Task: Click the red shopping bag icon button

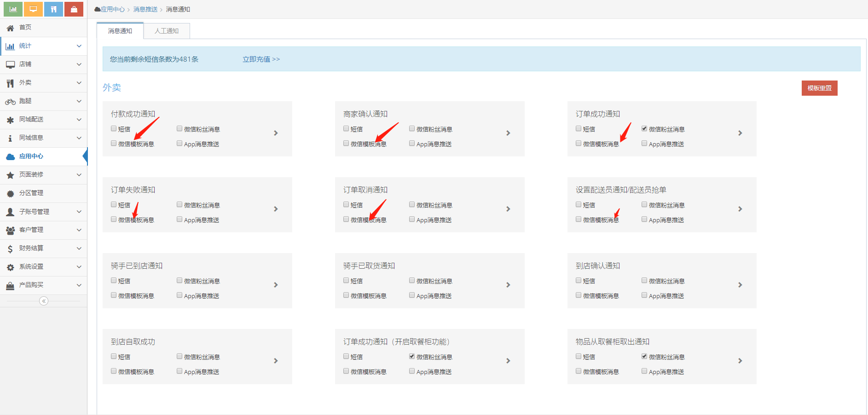Action: coord(74,9)
